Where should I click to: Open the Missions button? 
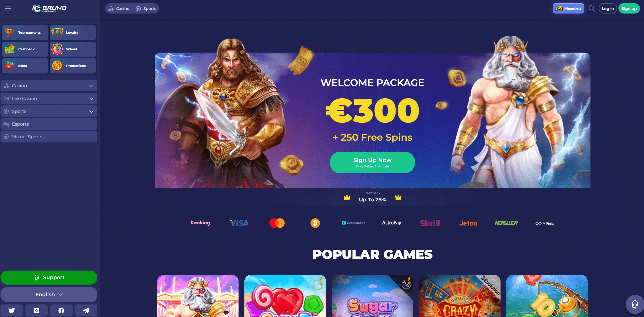tap(568, 8)
